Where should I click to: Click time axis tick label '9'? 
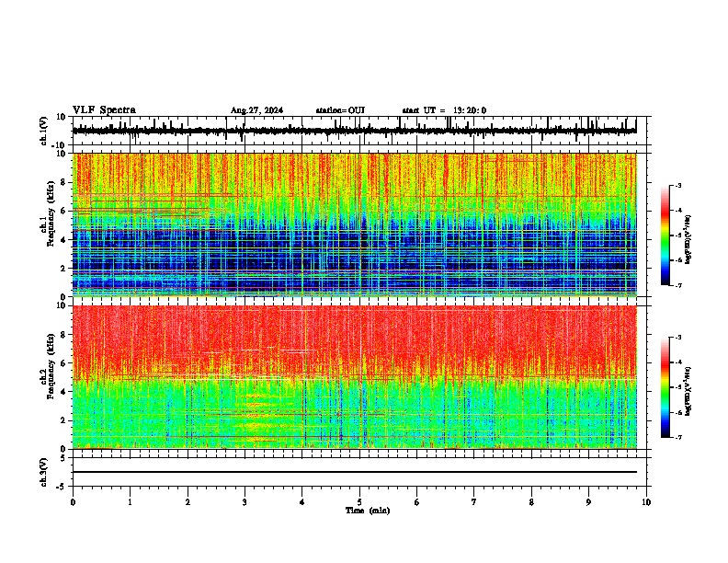(588, 502)
